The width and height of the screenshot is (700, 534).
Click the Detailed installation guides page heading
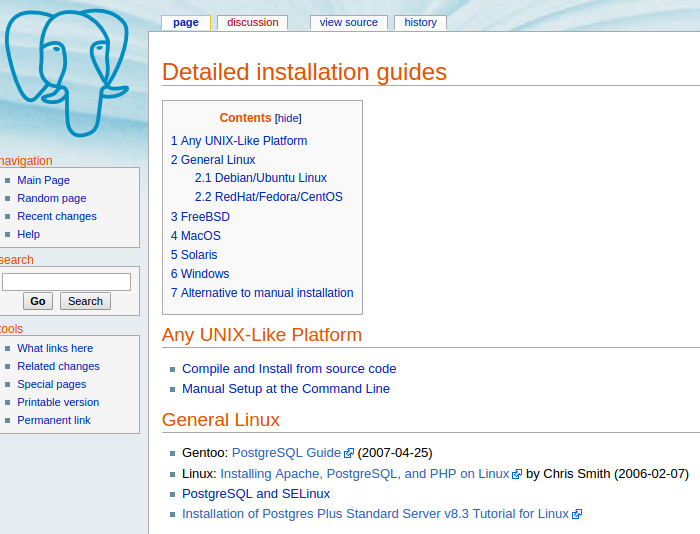(304, 72)
